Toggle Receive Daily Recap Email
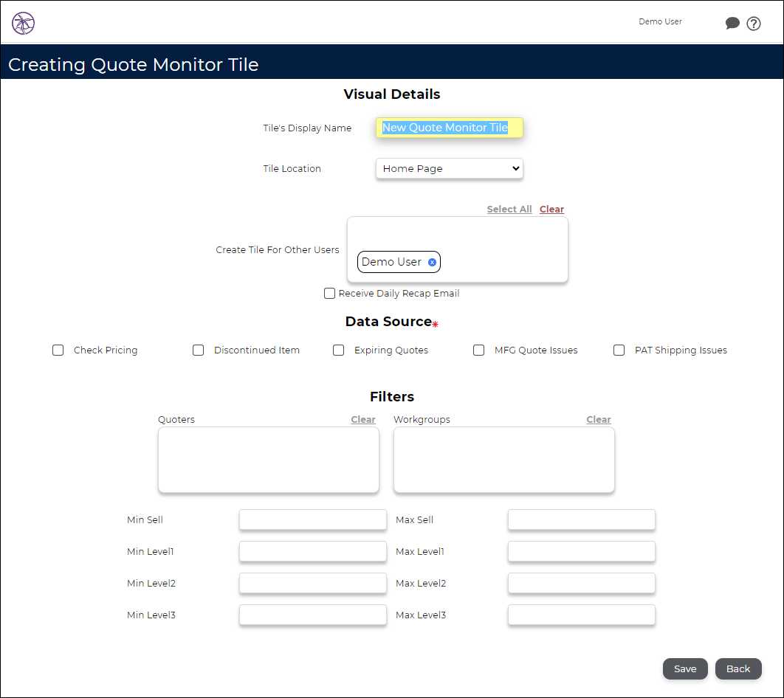The width and height of the screenshot is (784, 698). 329,293
